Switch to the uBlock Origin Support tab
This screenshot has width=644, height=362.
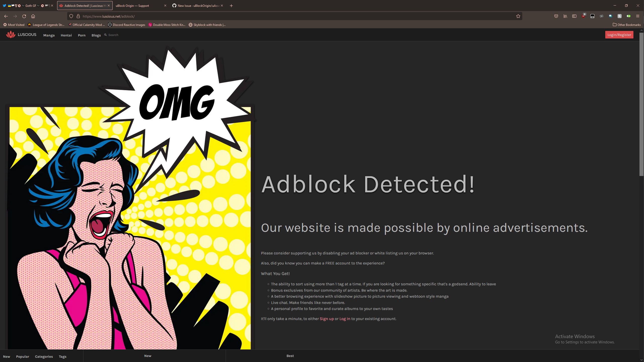pyautogui.click(x=132, y=6)
